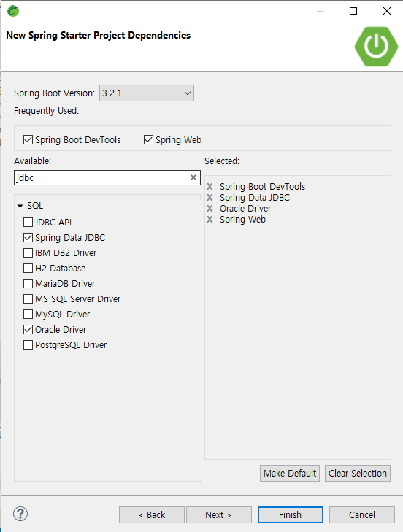The image size is (403, 532).
Task: Uncheck the Spring Data JDBC checkbox
Action: pyautogui.click(x=28, y=237)
